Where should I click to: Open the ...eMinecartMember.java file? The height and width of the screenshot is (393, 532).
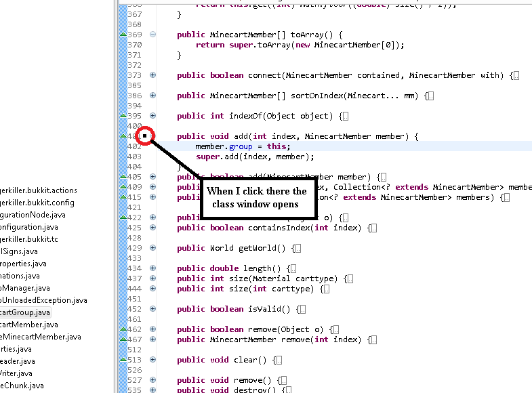point(41,337)
